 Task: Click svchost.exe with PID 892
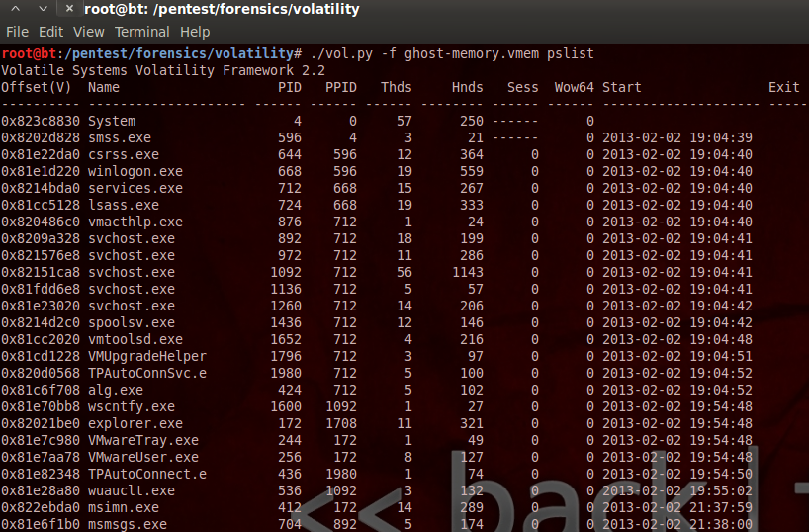coord(132,239)
